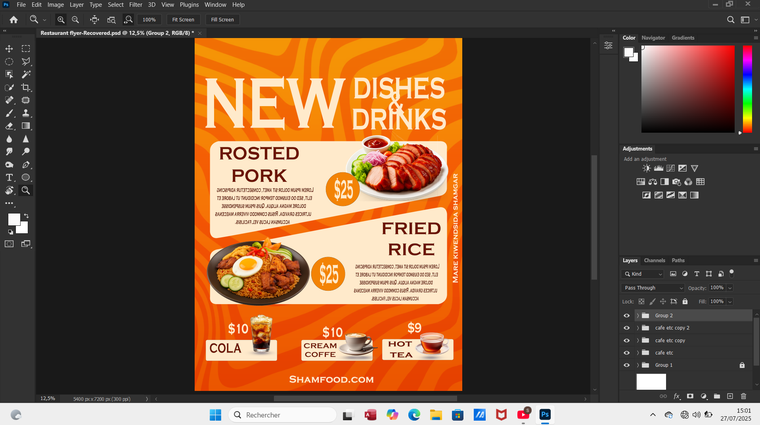Select the Ellipse shape tool
Screen dimensions: 760x425
(x=26, y=177)
